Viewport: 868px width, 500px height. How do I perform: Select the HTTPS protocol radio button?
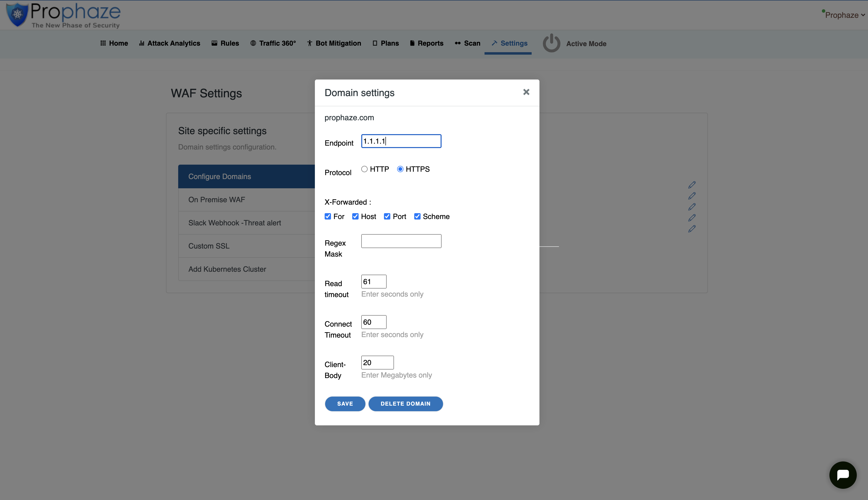pos(400,169)
